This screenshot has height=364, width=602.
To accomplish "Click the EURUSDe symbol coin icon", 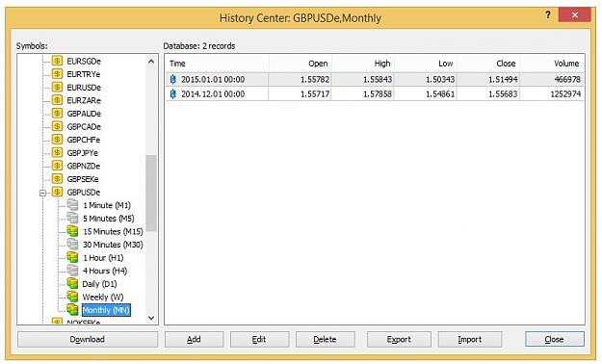I will tap(57, 88).
